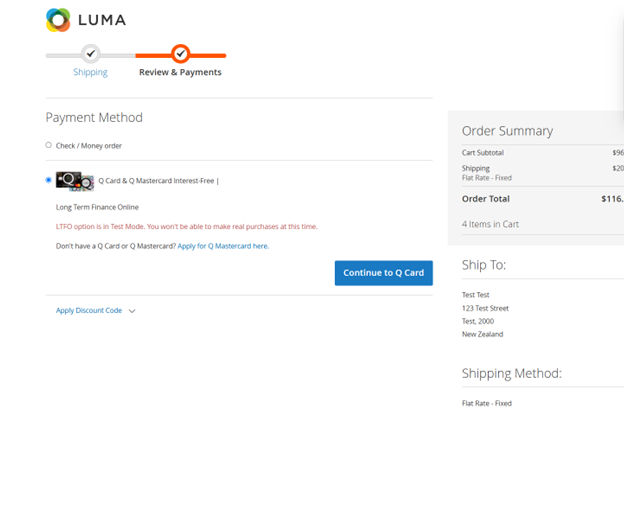Open Apply Discount Code section
Image resolution: width=624 pixels, height=524 pixels.
(89, 310)
